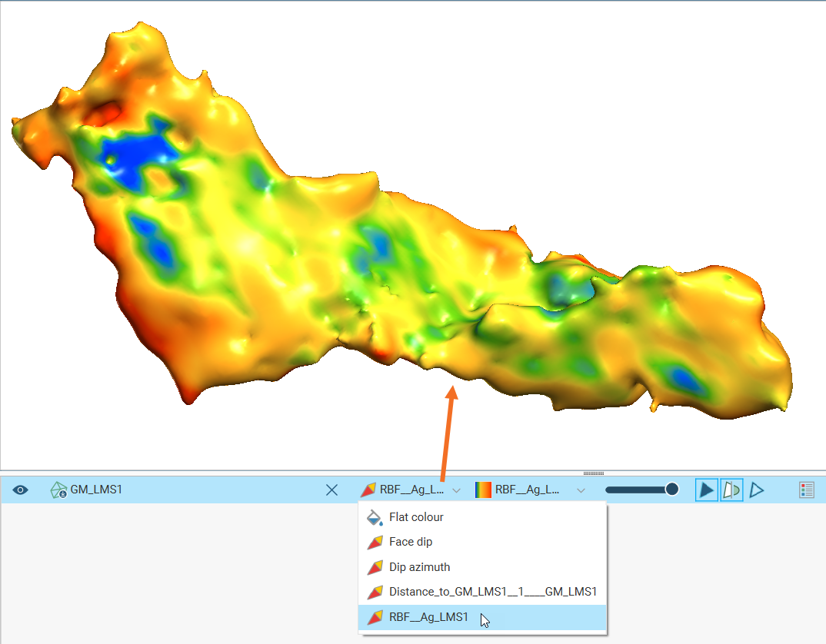Open the RBF__Ag_L display attribute dropdown
The image size is (826, 644).
point(456,490)
